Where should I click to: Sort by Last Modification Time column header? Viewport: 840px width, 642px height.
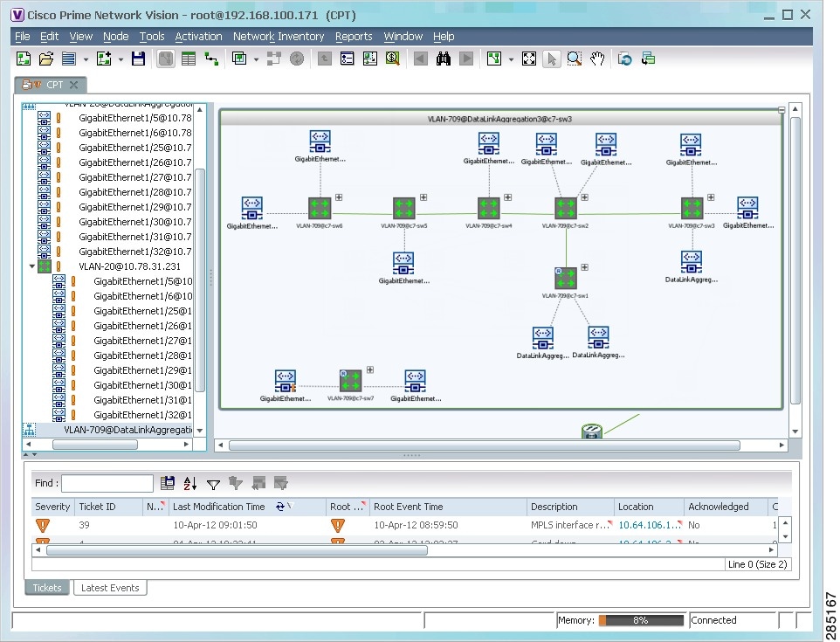point(247,507)
